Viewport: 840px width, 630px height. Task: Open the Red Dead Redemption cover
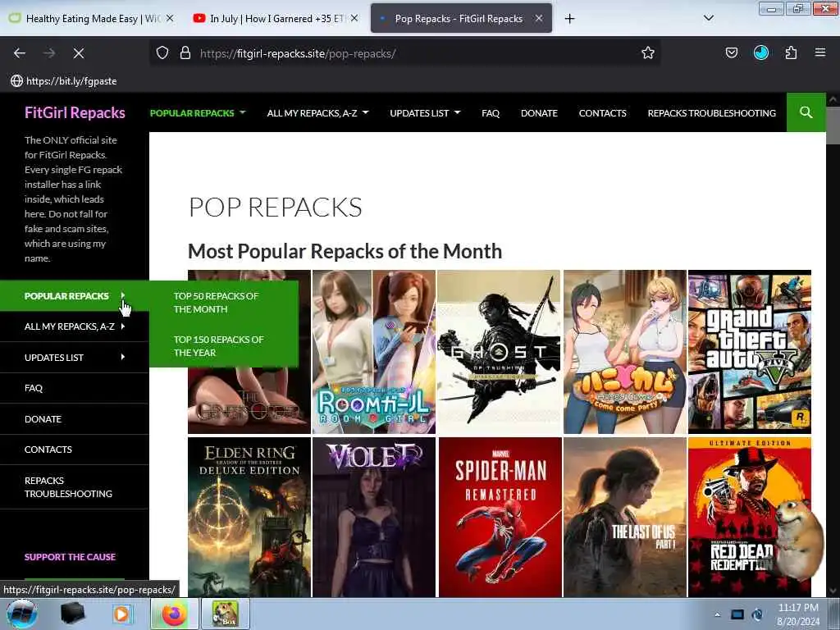coord(750,517)
